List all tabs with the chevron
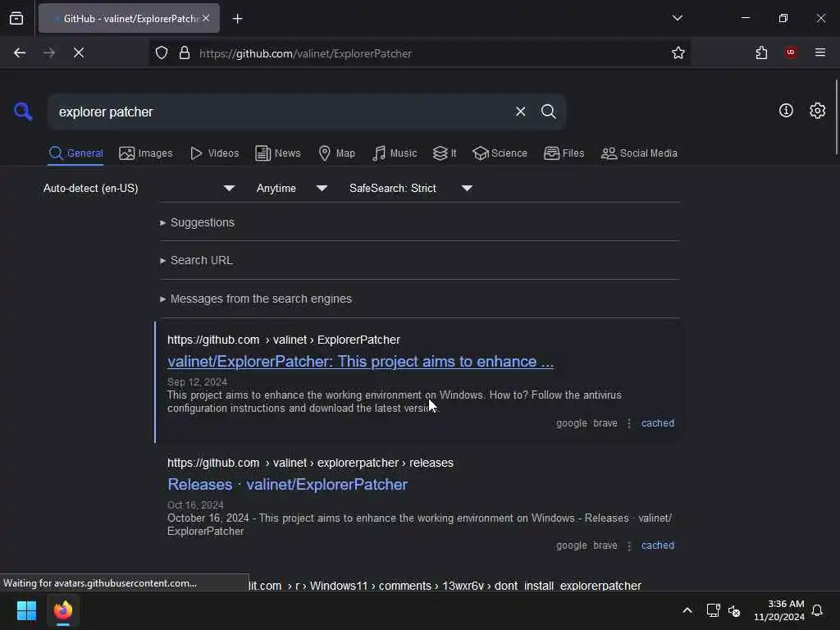 point(677,18)
